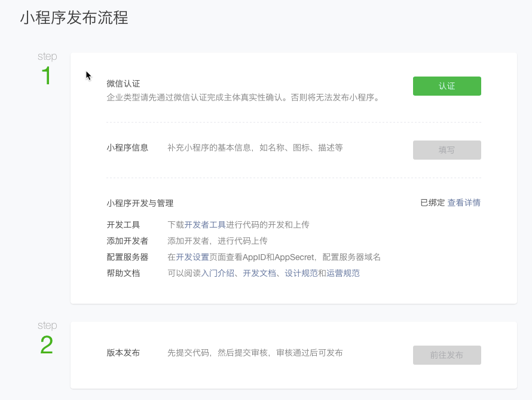Click the 小程序开发与管理 heading
The width and height of the screenshot is (532, 400).
pyautogui.click(x=140, y=203)
